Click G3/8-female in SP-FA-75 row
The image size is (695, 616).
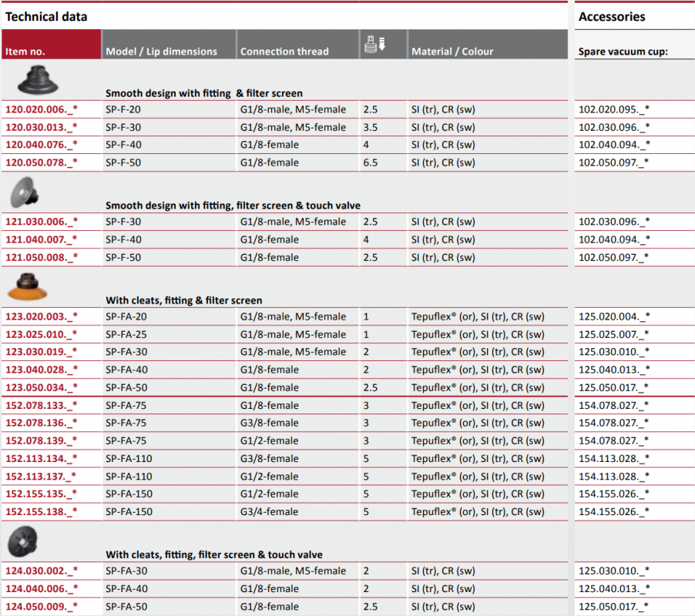click(270, 423)
